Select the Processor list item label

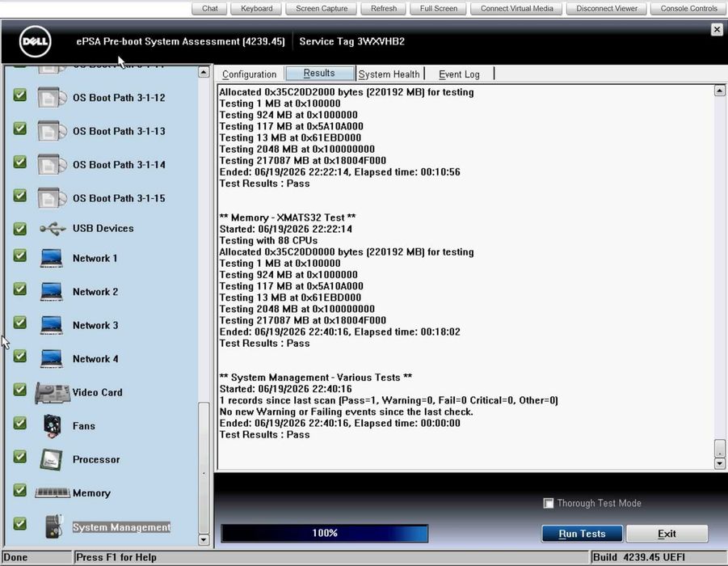pos(96,459)
